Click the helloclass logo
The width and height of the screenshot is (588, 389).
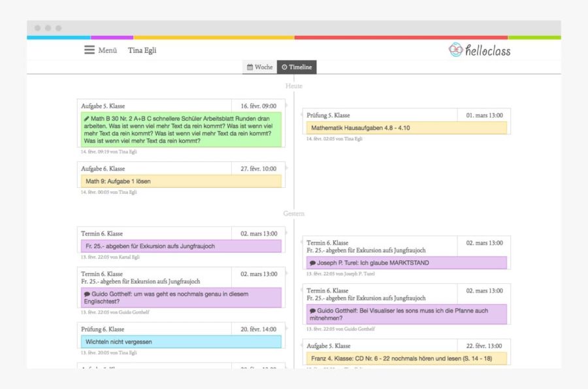(480, 50)
